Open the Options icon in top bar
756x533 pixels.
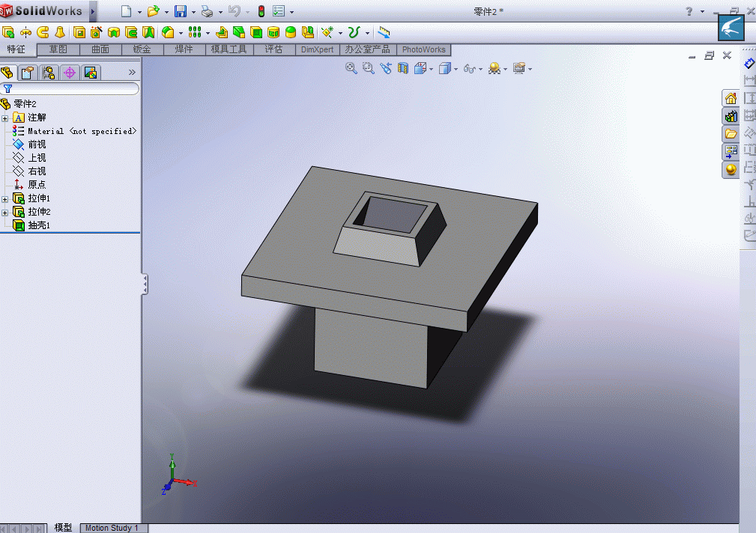tap(279, 11)
